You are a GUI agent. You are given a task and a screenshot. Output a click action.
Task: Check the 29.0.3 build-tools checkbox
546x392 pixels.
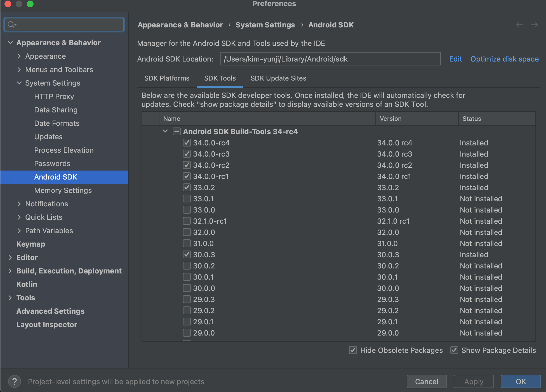coord(187,299)
